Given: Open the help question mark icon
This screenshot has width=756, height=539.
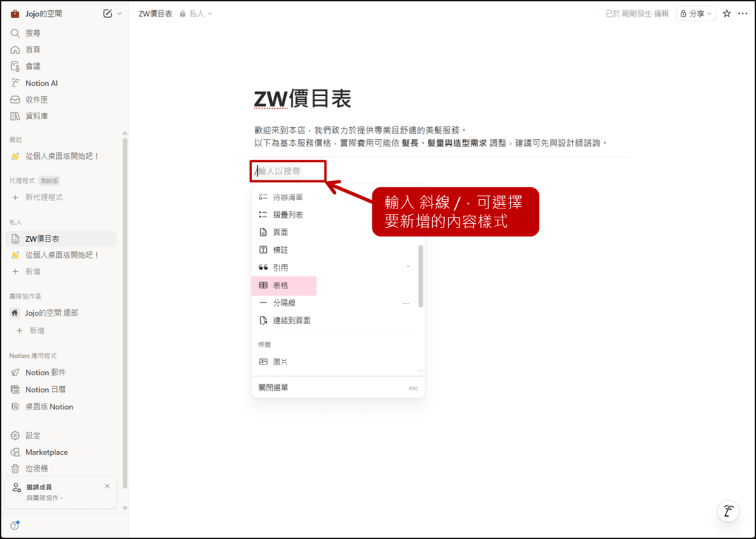Looking at the screenshot, I should click(15, 526).
